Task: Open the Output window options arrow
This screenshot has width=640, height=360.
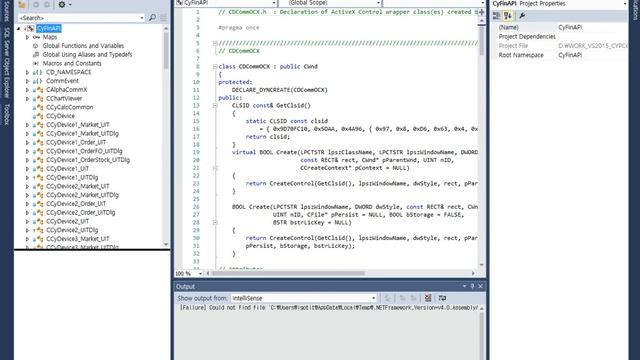Action: coord(464,287)
